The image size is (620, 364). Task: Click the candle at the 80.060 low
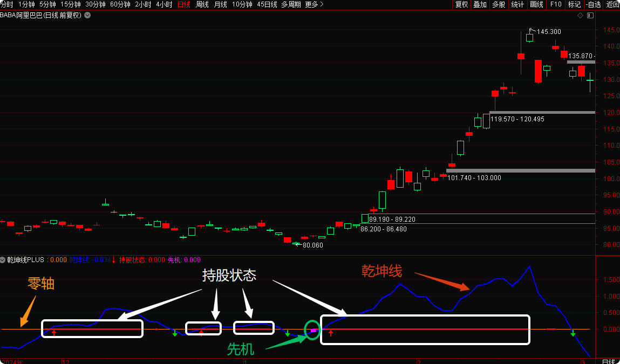click(296, 243)
